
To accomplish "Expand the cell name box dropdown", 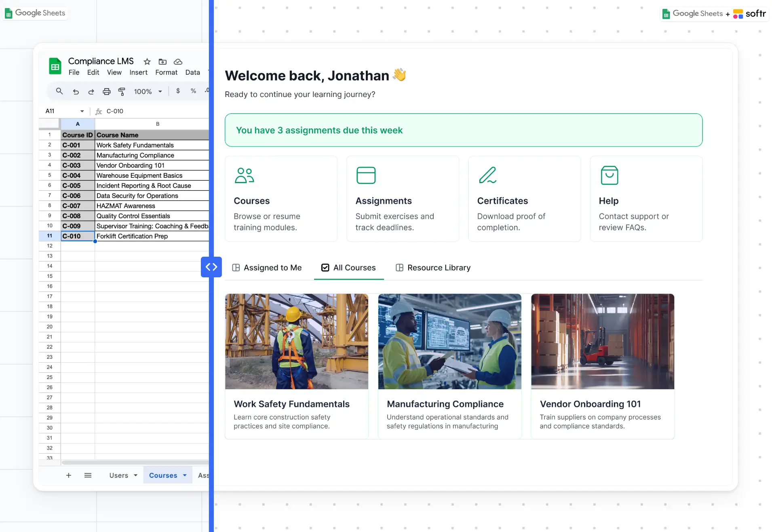I will point(82,111).
